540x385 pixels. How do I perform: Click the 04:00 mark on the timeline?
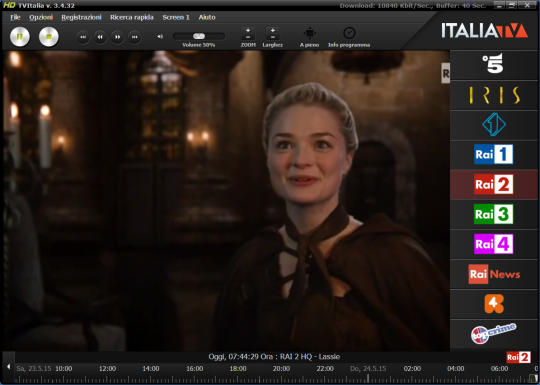(x=456, y=368)
